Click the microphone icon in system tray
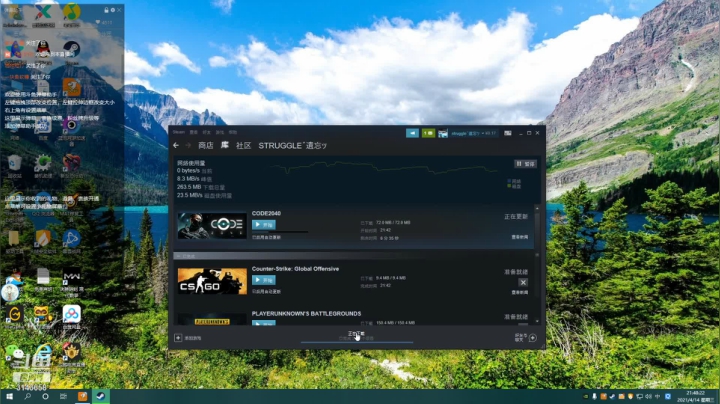This screenshot has width=720, height=404. [594, 396]
